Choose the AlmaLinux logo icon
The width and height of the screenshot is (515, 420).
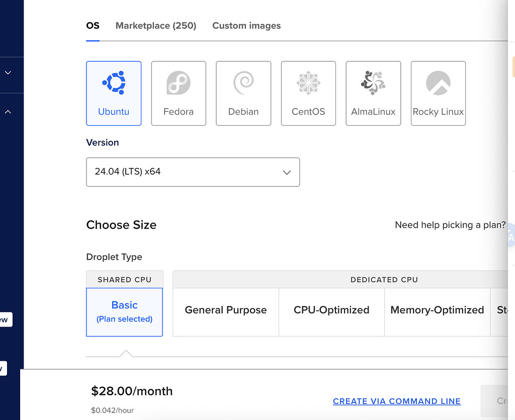pos(373,83)
